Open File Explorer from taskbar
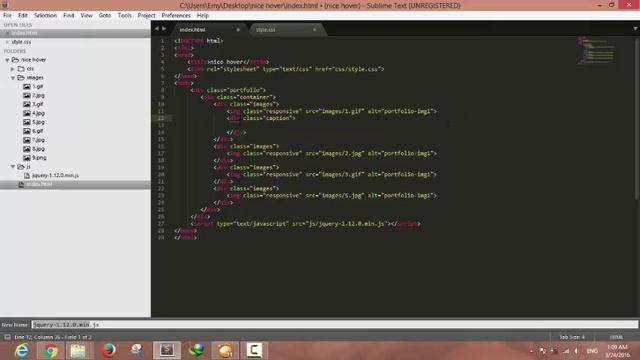The width and height of the screenshot is (640, 360). point(78,351)
